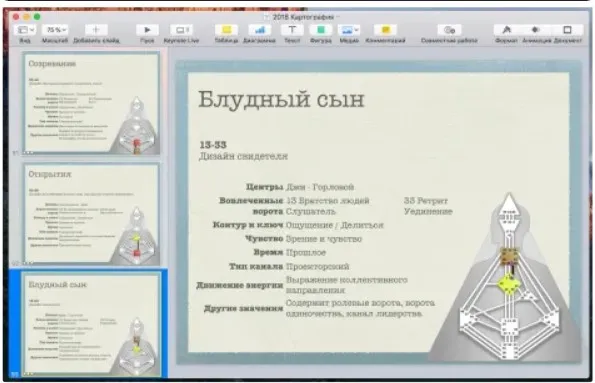Click the Другие значения label

point(244,308)
